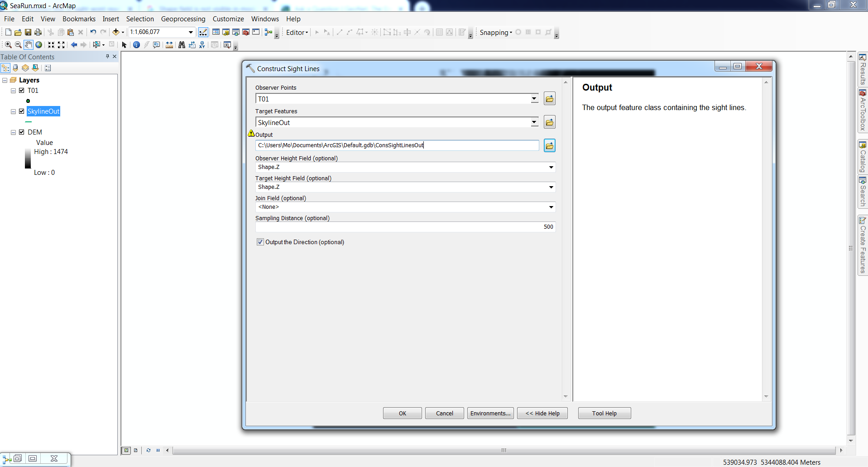This screenshot has height=467, width=868.
Task: Click the Go To XY icon
Action: click(x=202, y=45)
